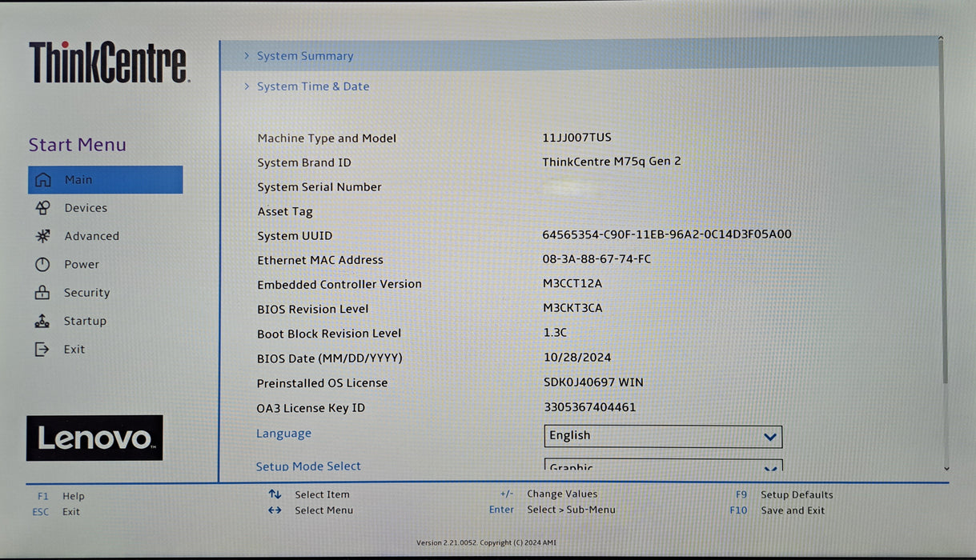The height and width of the screenshot is (560, 976).
Task: Click ESC Exit in footer
Action: point(56,512)
